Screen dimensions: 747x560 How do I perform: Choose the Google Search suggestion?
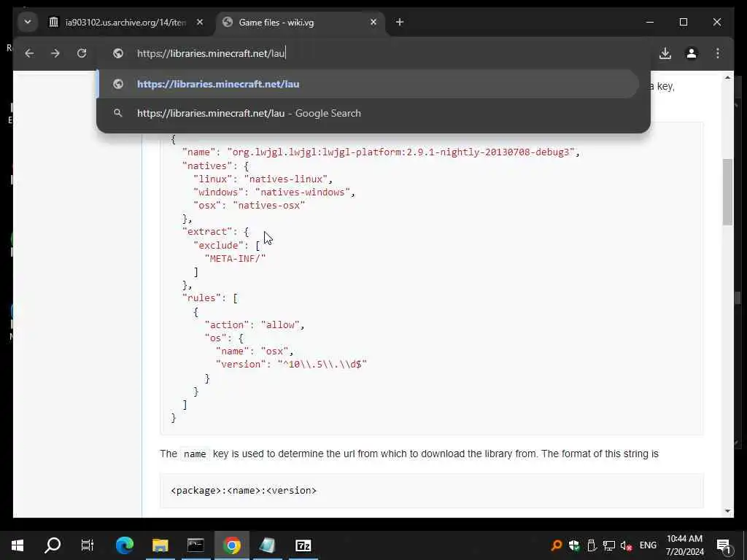pyautogui.click(x=368, y=113)
